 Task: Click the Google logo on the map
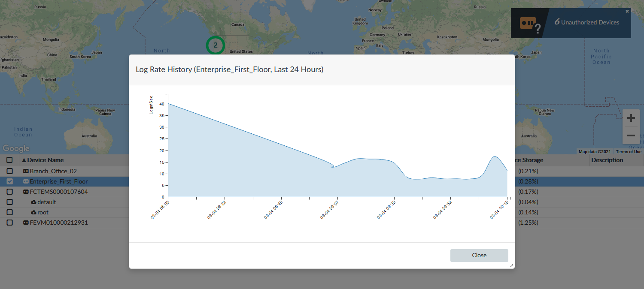point(16,148)
